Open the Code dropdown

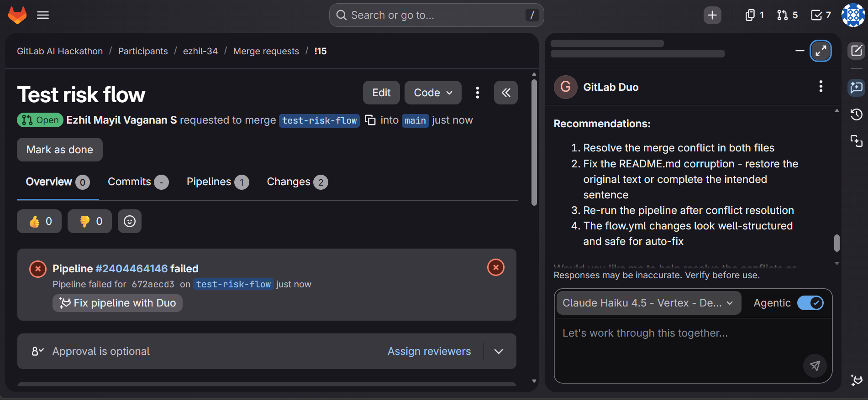(433, 93)
